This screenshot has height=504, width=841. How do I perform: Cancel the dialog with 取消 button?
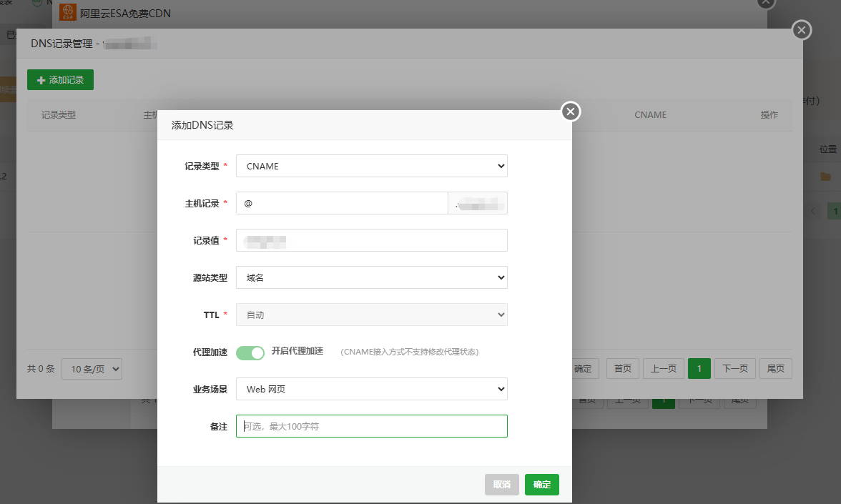click(501, 484)
